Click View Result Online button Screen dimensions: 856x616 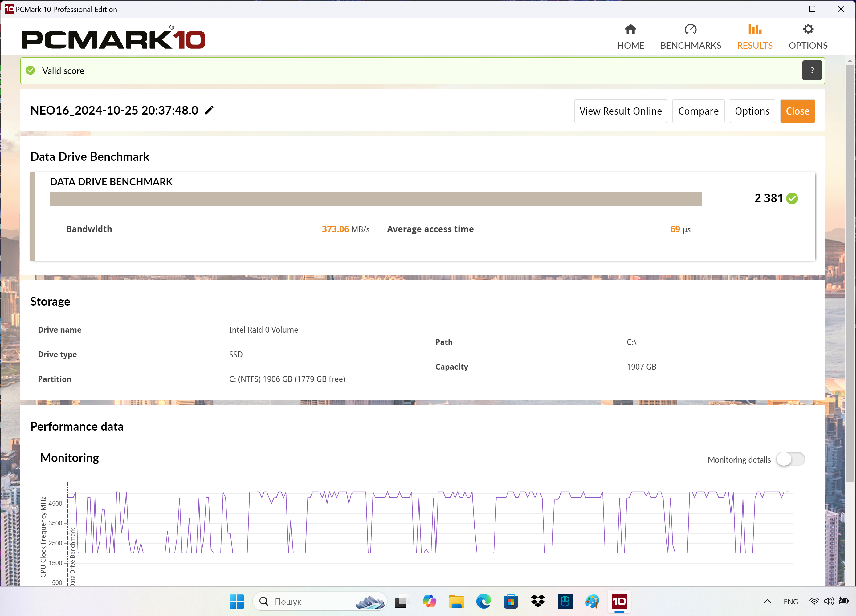pyautogui.click(x=621, y=110)
